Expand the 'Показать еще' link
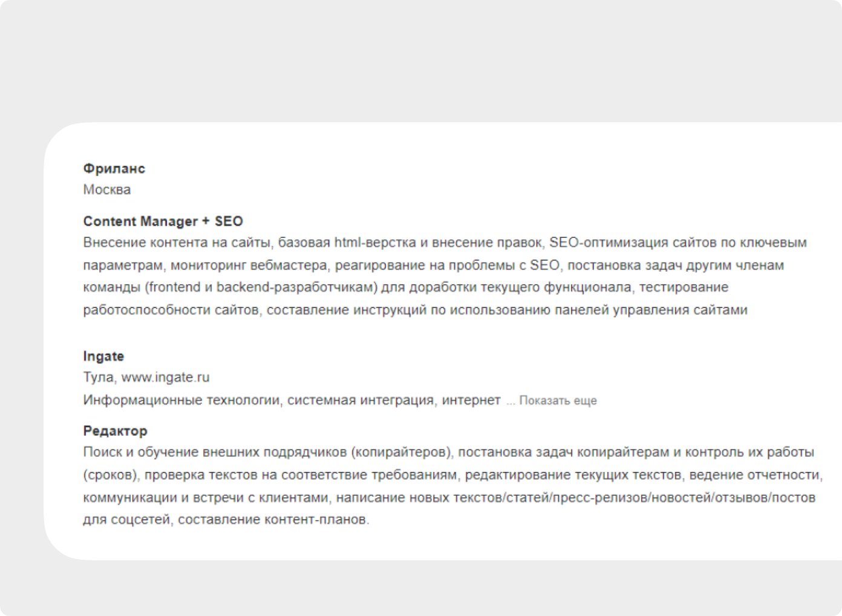The height and width of the screenshot is (616, 842). pyautogui.click(x=558, y=401)
